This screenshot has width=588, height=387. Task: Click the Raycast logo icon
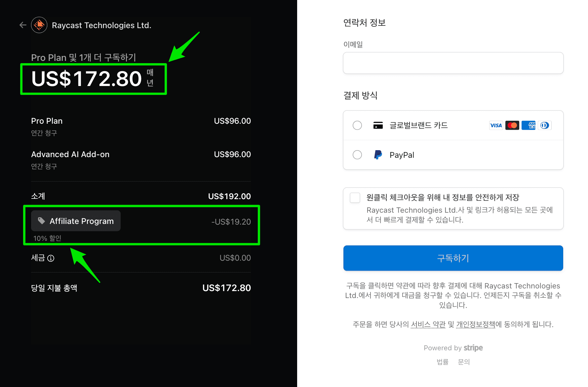[39, 25]
